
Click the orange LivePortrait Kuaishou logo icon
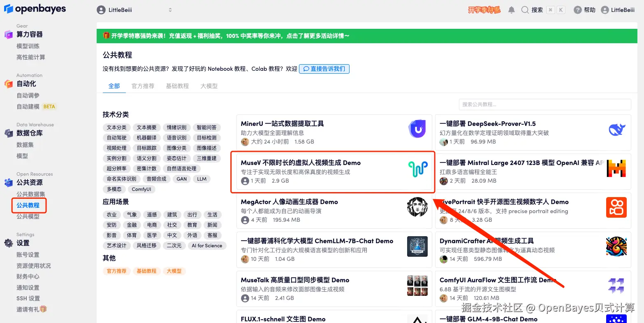[616, 208]
